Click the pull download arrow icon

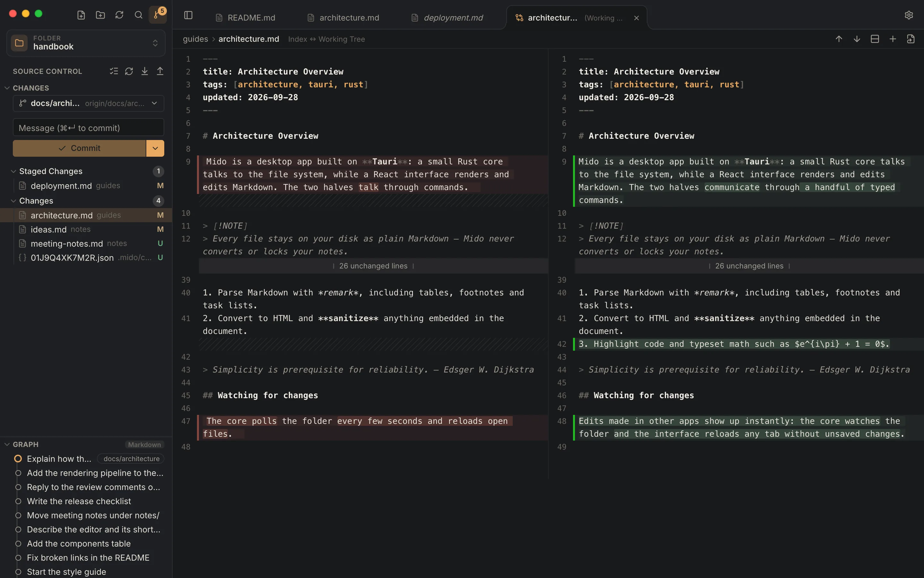145,71
